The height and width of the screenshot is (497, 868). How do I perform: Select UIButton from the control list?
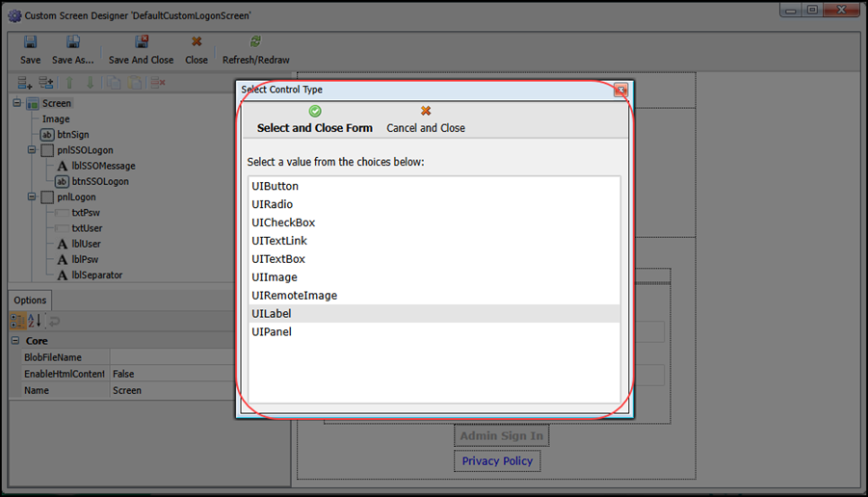[x=276, y=186]
